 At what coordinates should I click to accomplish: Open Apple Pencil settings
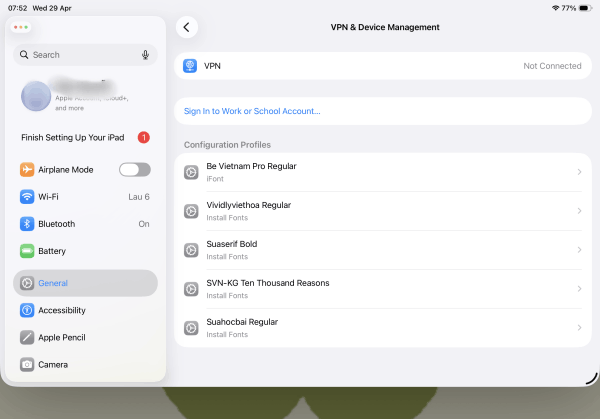85,337
